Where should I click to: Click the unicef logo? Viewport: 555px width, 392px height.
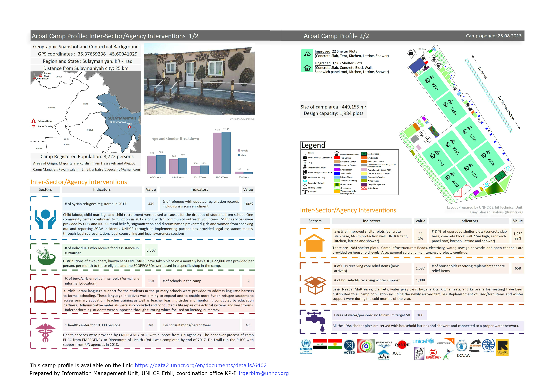pyautogui.click(x=423, y=341)
